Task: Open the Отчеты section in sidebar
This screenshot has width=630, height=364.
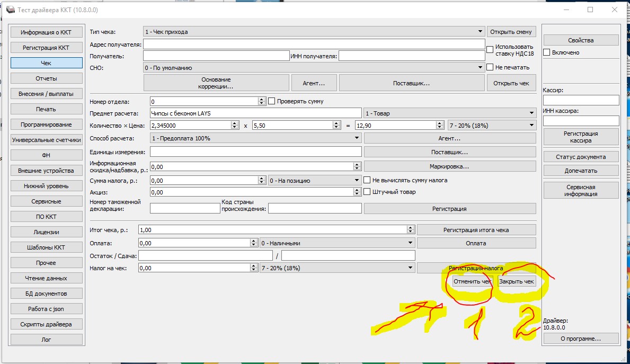Action: point(47,78)
